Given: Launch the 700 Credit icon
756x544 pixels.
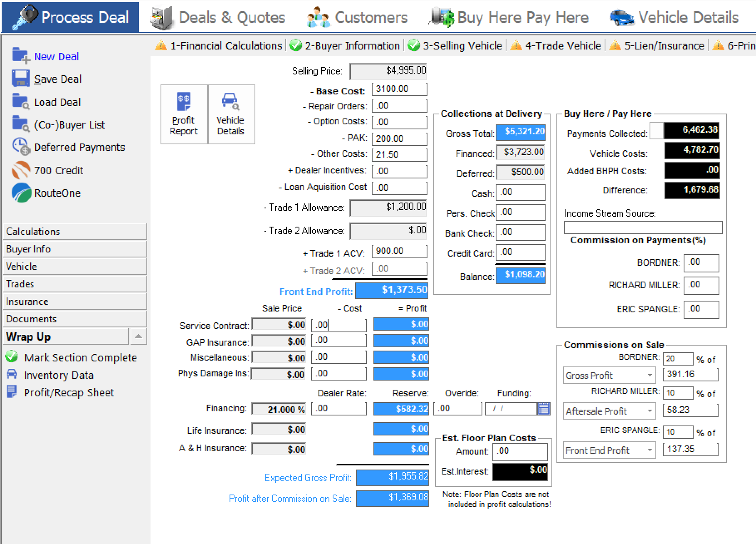Looking at the screenshot, I should 21,170.
